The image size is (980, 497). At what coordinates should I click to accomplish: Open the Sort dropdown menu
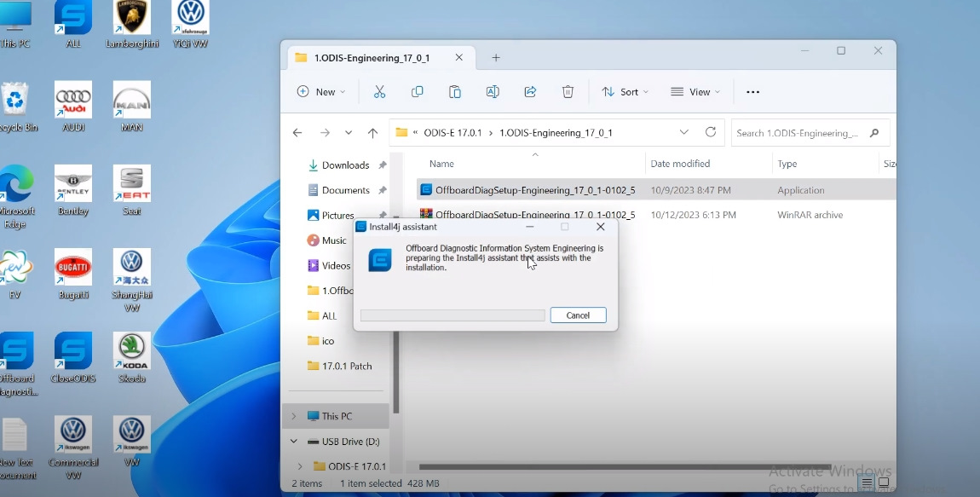click(x=625, y=92)
